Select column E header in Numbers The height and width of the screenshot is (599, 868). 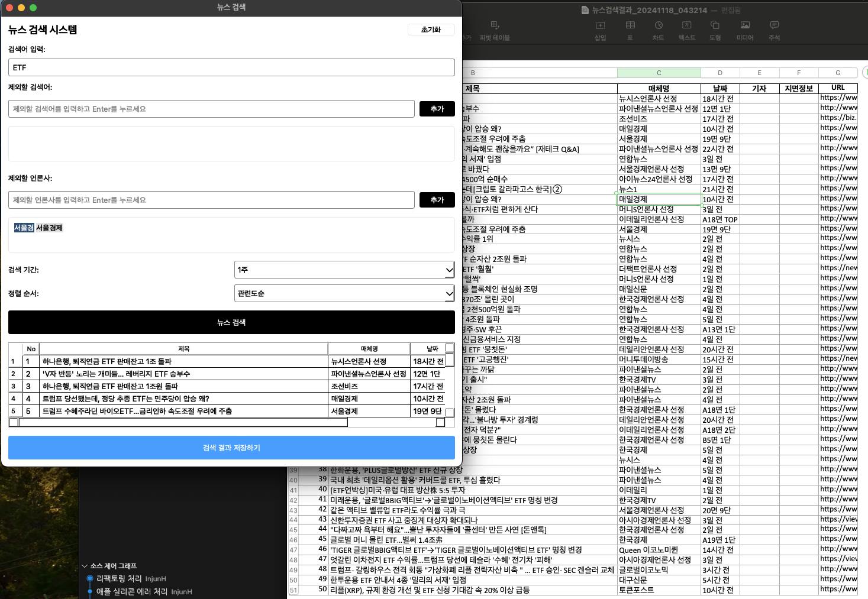tap(759, 73)
